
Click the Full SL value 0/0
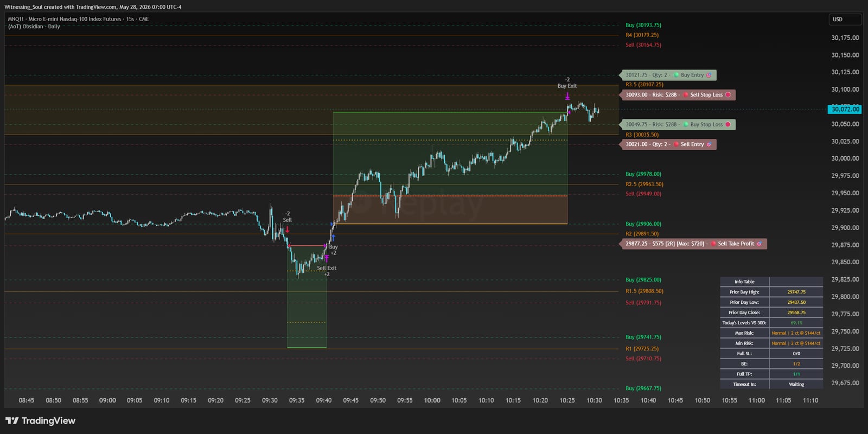click(796, 354)
